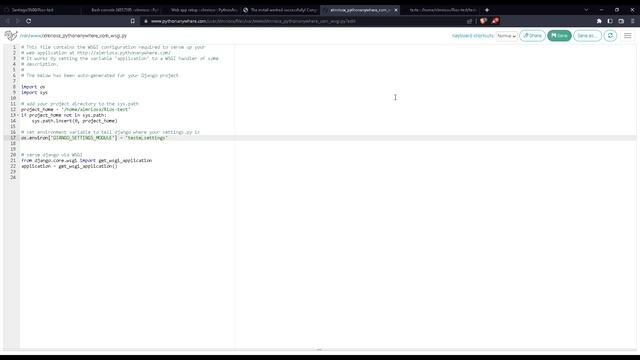Click the www breadcrumb link
Image resolution: width=640 pixels, height=360 pixels.
tap(36, 36)
